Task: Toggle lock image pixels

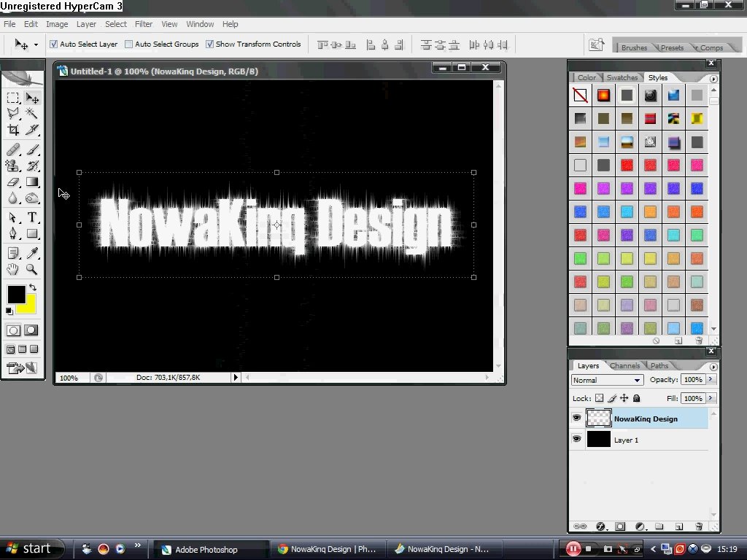Action: tap(612, 398)
